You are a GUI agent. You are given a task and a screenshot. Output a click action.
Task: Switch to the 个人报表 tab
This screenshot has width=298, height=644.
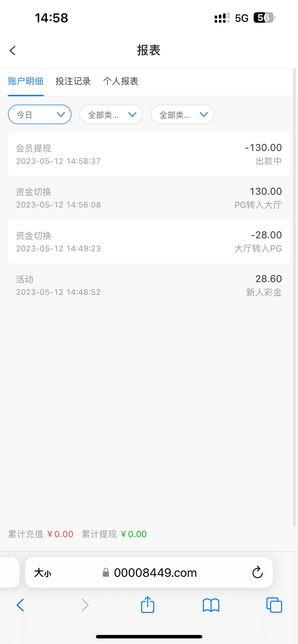click(x=121, y=81)
